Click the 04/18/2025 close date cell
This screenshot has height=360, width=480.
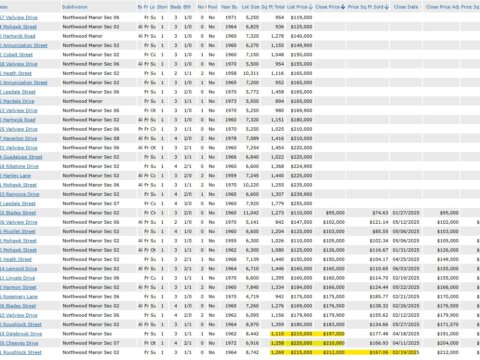tap(406, 334)
